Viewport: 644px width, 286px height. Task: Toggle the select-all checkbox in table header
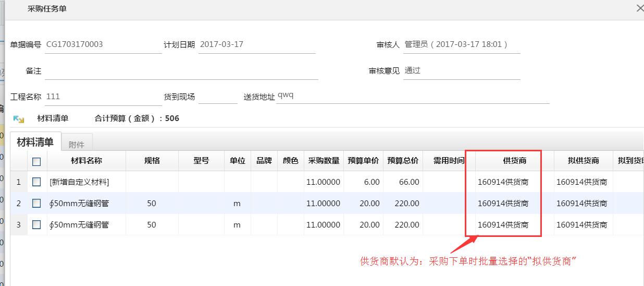click(36, 161)
